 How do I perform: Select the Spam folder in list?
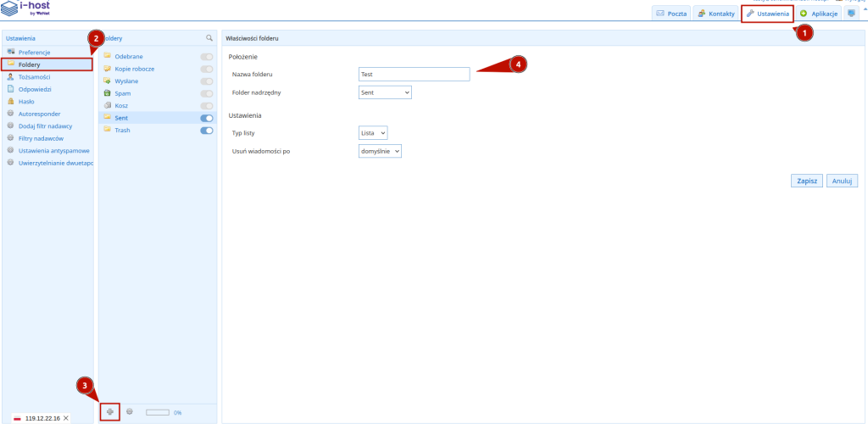point(122,92)
